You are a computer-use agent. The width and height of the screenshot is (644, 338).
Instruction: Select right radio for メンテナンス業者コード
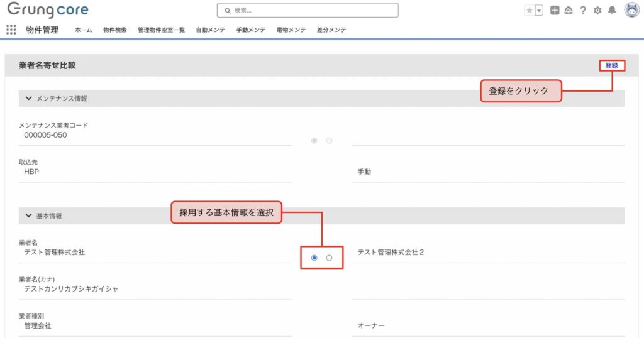point(329,141)
